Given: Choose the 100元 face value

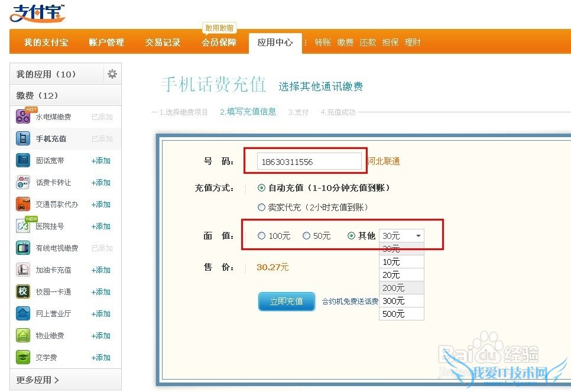Looking at the screenshot, I should (261, 236).
